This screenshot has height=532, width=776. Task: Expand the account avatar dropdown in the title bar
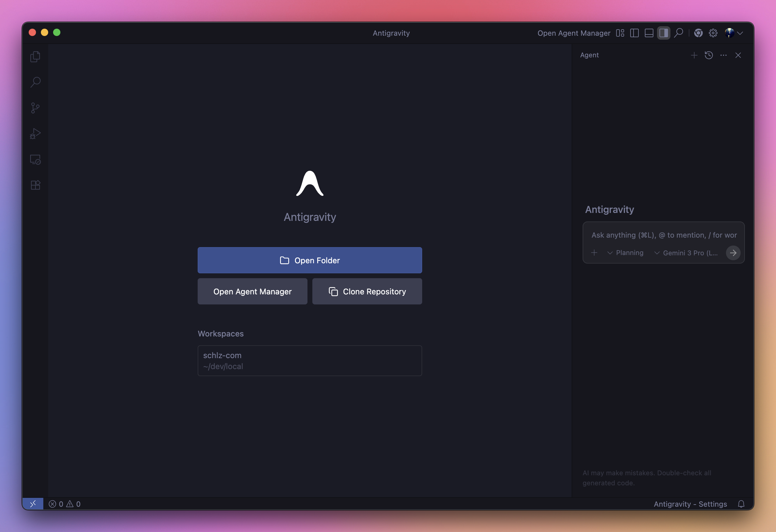734,33
